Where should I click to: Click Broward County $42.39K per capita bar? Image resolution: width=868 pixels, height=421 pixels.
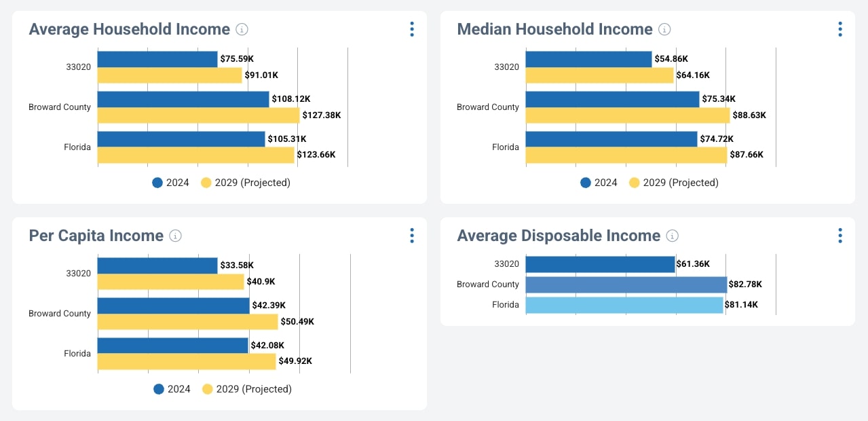coord(174,306)
